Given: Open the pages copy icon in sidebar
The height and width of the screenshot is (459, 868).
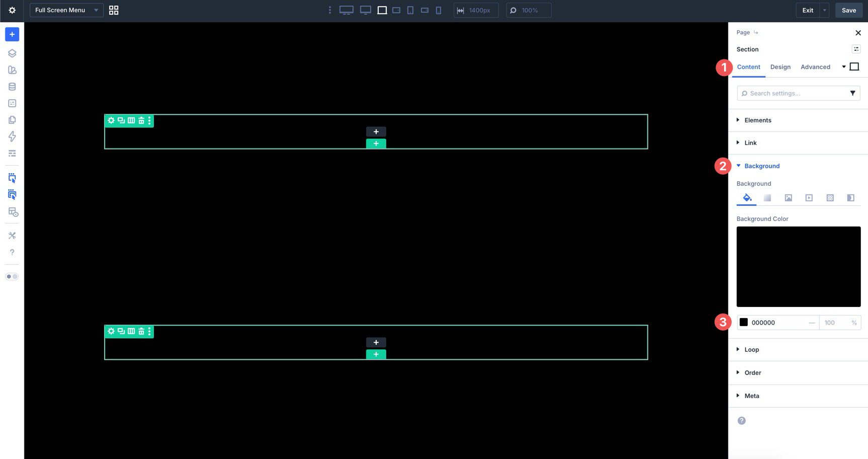Looking at the screenshot, I should [x=12, y=120].
